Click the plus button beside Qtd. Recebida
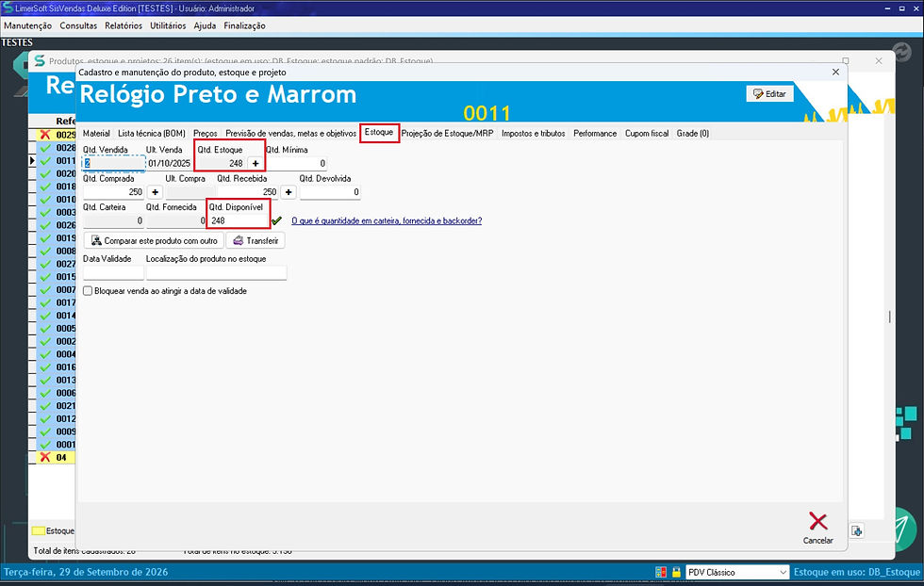Screen dimensions: 924x586 coord(289,192)
